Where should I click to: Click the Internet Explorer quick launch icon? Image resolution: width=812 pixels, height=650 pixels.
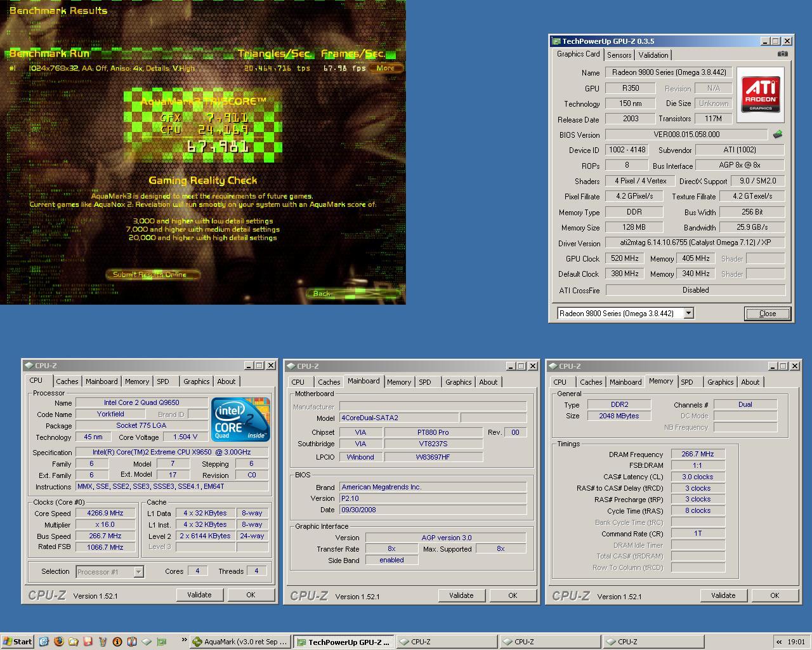(44, 642)
